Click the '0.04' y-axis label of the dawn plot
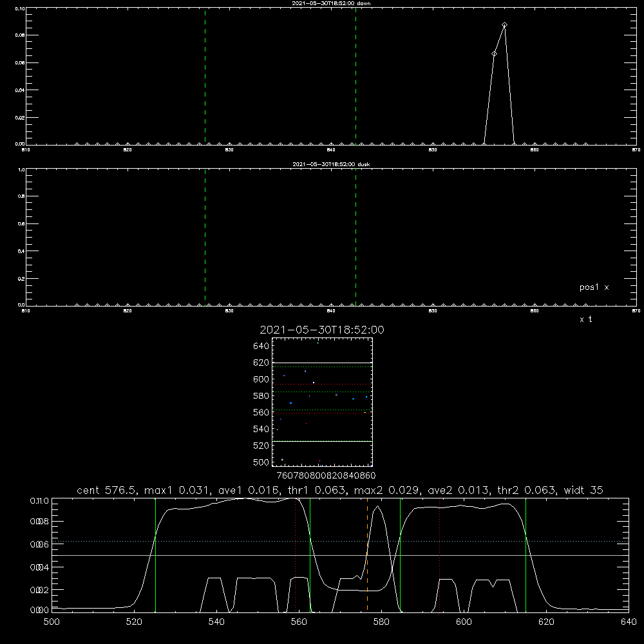This screenshot has height=644, width=644. (x=20, y=90)
